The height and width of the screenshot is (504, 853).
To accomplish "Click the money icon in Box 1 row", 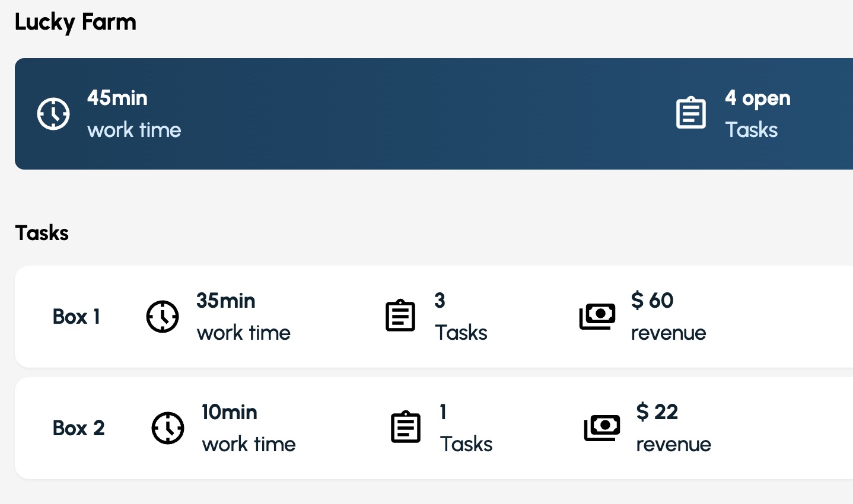I will 597,316.
